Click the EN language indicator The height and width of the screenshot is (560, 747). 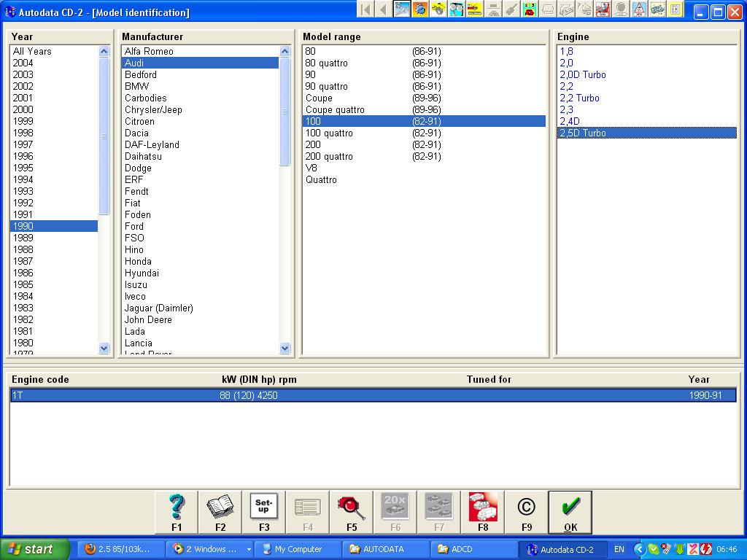[619, 550]
